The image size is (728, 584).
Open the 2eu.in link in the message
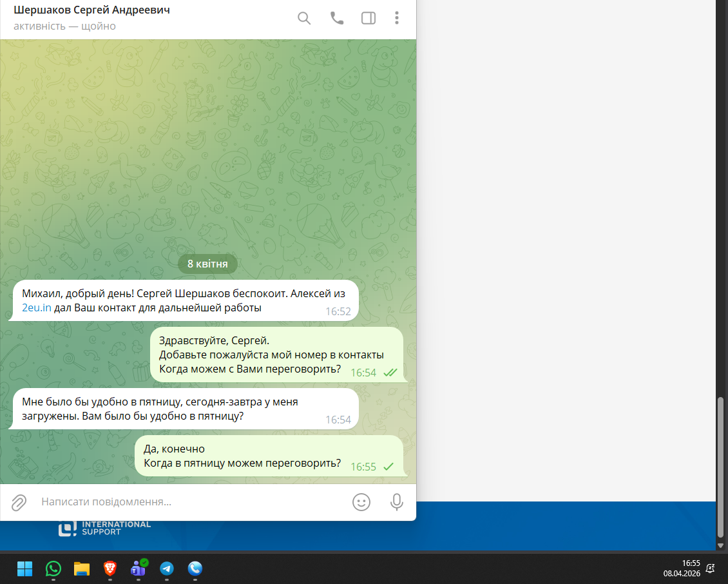tap(37, 307)
